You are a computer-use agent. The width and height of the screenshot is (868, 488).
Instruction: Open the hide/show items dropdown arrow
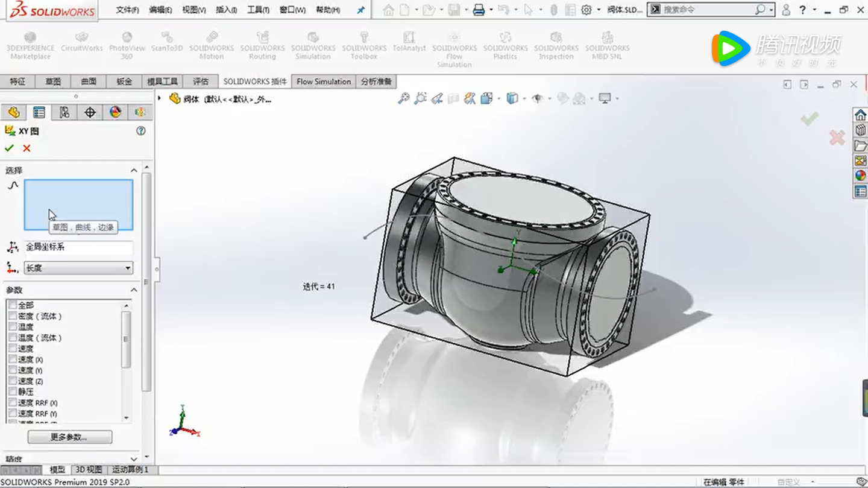point(549,98)
